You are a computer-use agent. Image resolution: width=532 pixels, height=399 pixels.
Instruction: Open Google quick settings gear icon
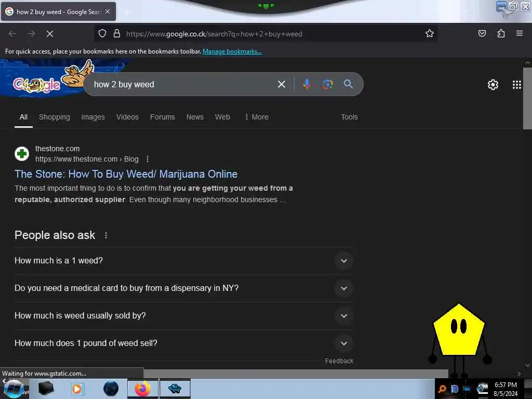pos(493,85)
